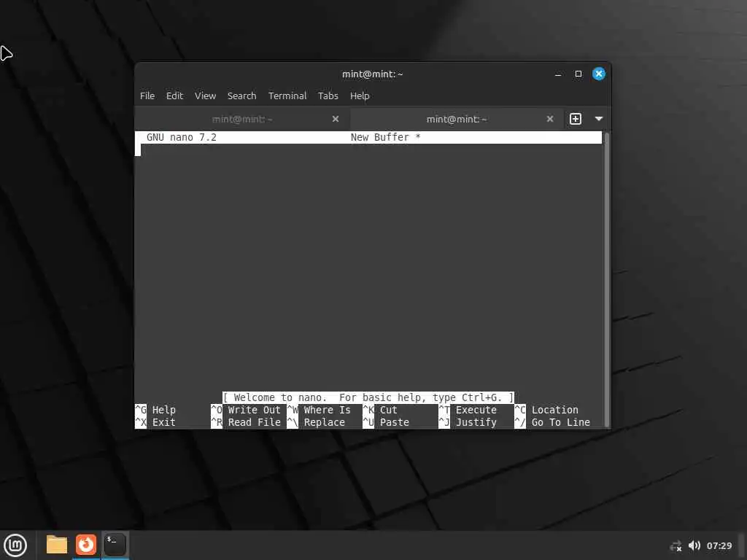Launch the file manager from the taskbar
This screenshot has width=747, height=560.
[57, 545]
